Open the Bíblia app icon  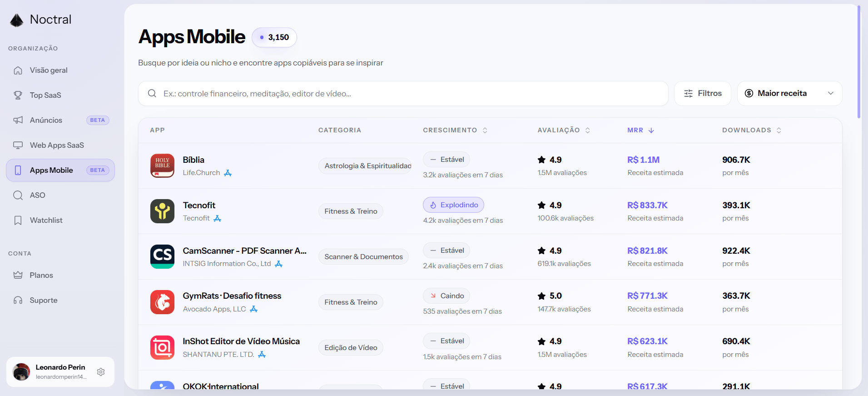click(162, 166)
